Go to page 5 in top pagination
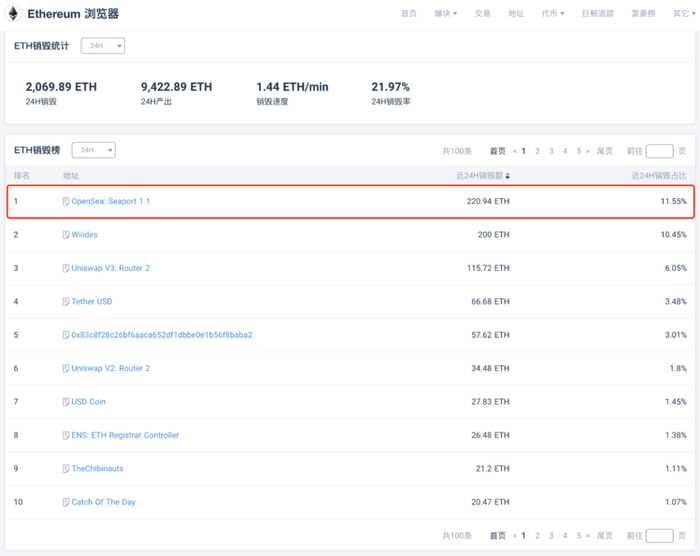Image resolution: width=700 pixels, height=556 pixels. 579,151
